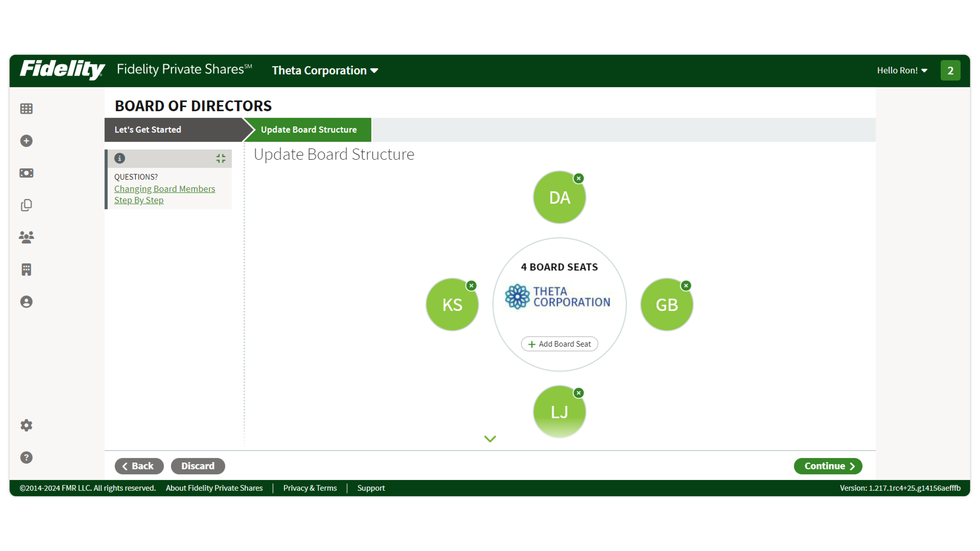Switch to the Let's Get Started step
This screenshot has width=980, height=551.
pos(147,129)
